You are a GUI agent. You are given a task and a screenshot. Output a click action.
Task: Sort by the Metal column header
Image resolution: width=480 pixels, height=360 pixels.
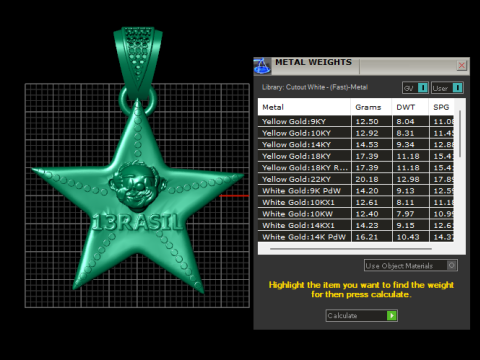[304, 107]
